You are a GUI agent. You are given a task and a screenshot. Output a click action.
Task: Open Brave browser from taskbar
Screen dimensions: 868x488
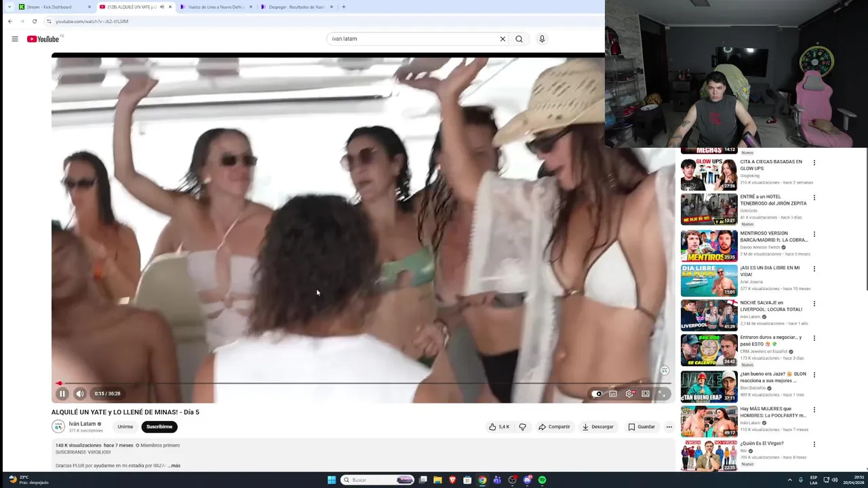point(452,480)
